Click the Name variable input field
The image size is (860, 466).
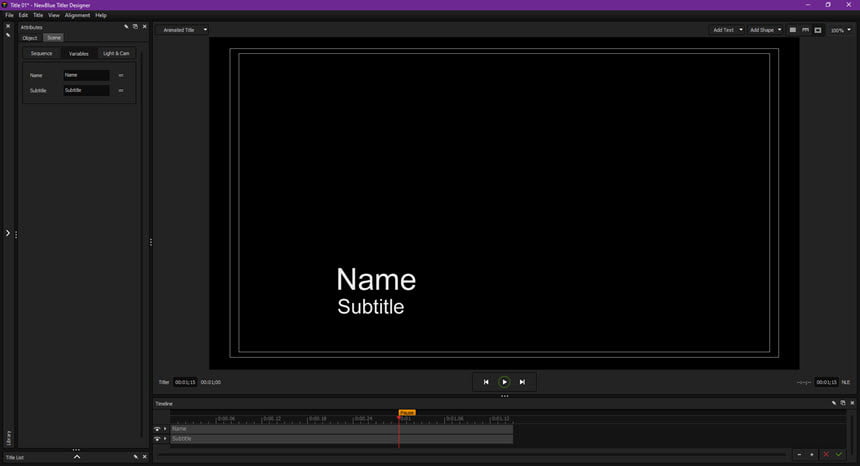tap(86, 75)
